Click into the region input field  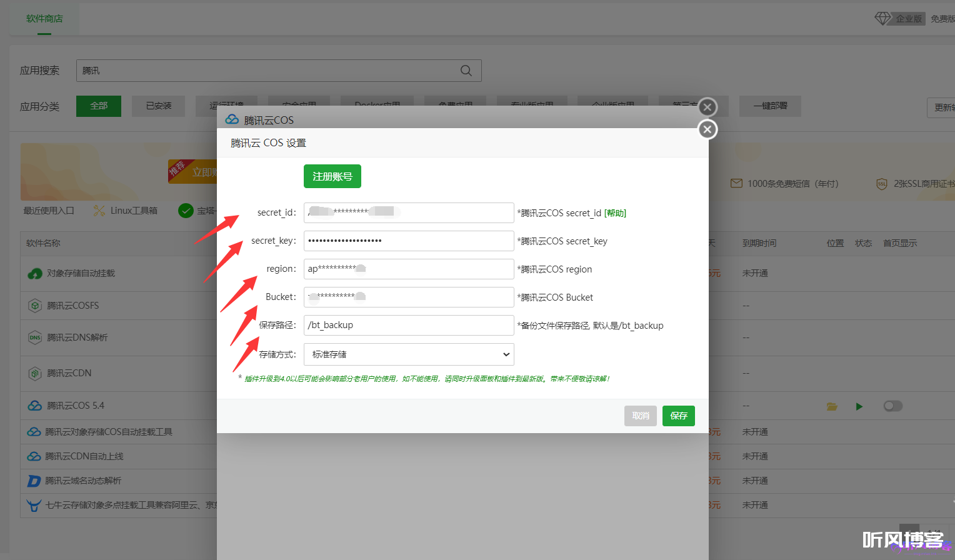pos(409,269)
